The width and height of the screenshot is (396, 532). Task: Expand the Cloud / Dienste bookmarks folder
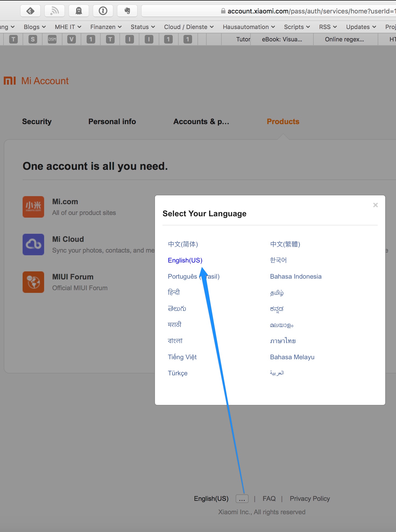pos(189,27)
